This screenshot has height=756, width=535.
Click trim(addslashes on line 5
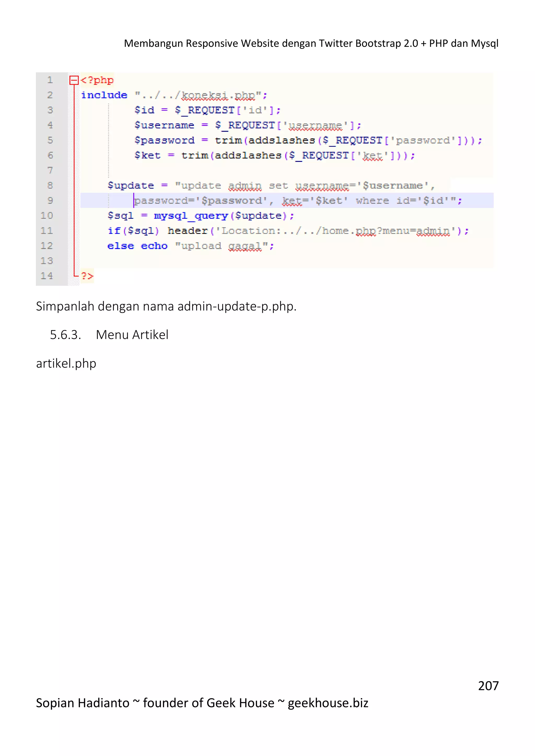[x=265, y=140]
